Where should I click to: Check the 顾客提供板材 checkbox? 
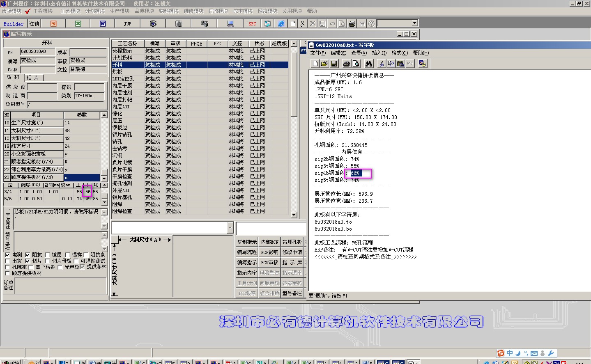(7, 273)
